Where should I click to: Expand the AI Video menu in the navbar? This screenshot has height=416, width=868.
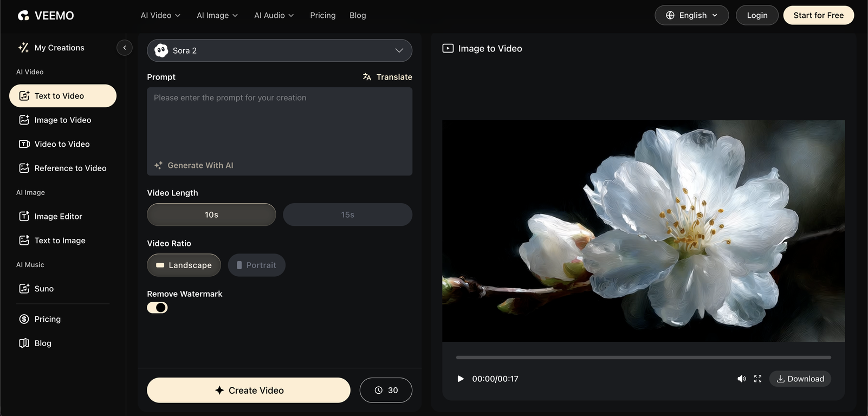pos(160,15)
